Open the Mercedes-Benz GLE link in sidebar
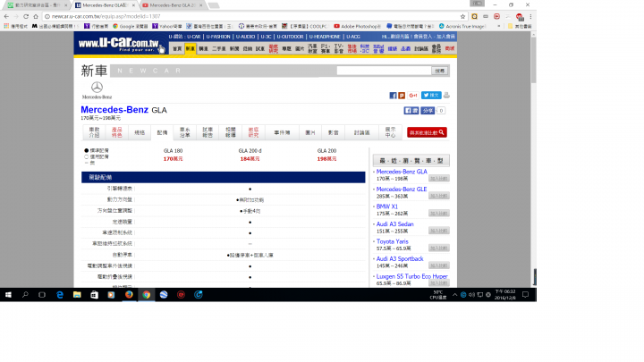This screenshot has height=362, width=644. 402,189
